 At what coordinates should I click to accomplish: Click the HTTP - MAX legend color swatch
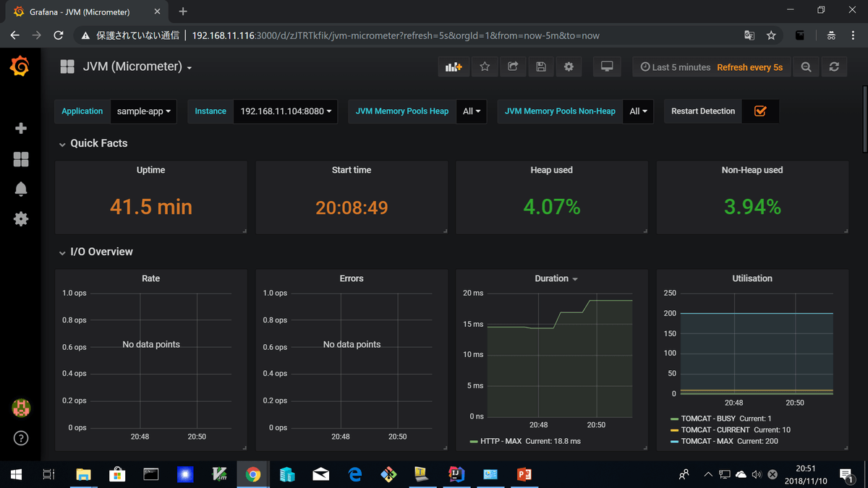[474, 441]
